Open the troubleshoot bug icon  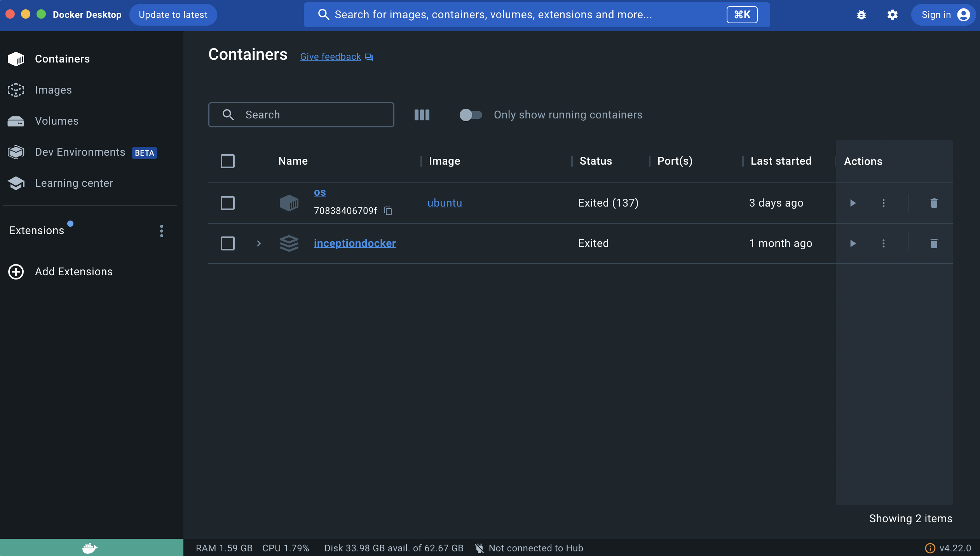click(861, 15)
